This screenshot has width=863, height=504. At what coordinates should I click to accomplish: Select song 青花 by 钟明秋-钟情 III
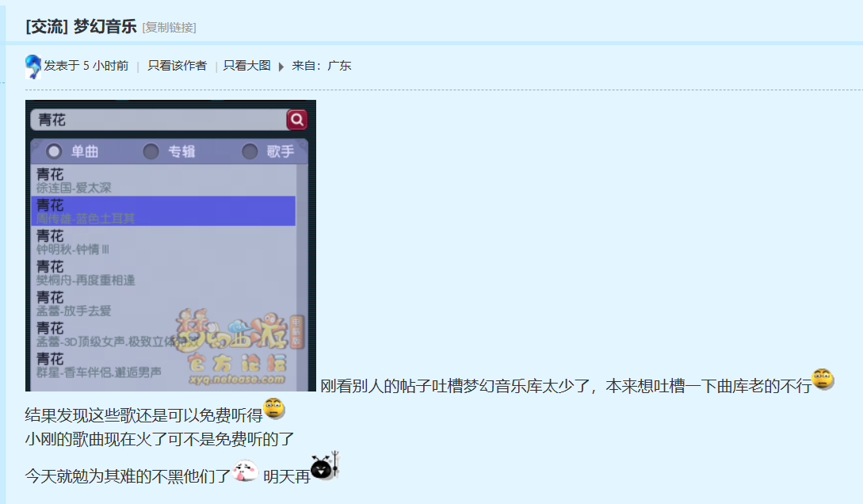click(163, 242)
